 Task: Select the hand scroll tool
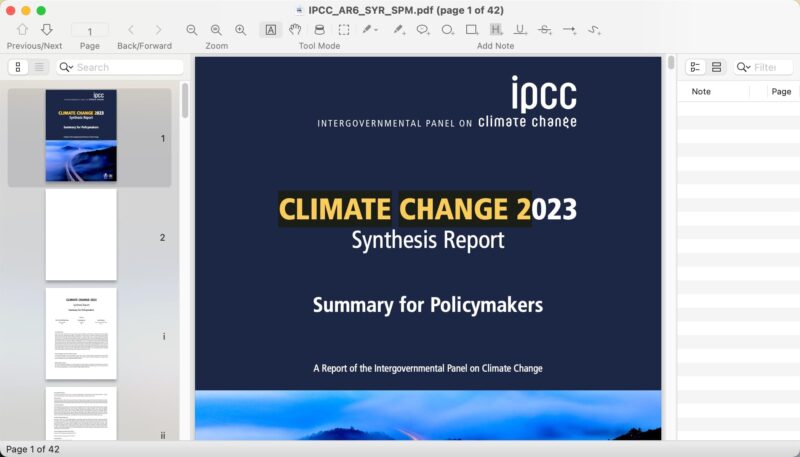point(295,30)
